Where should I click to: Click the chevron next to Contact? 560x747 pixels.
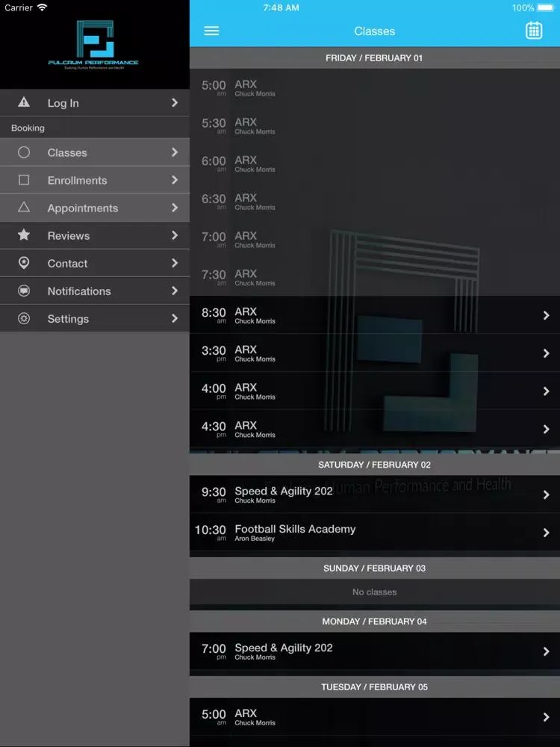click(175, 262)
